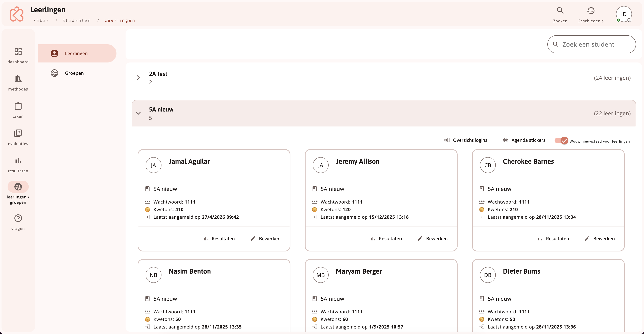Click the (24 leerlingen) count
Screen dimensions: 644x334
612,78
